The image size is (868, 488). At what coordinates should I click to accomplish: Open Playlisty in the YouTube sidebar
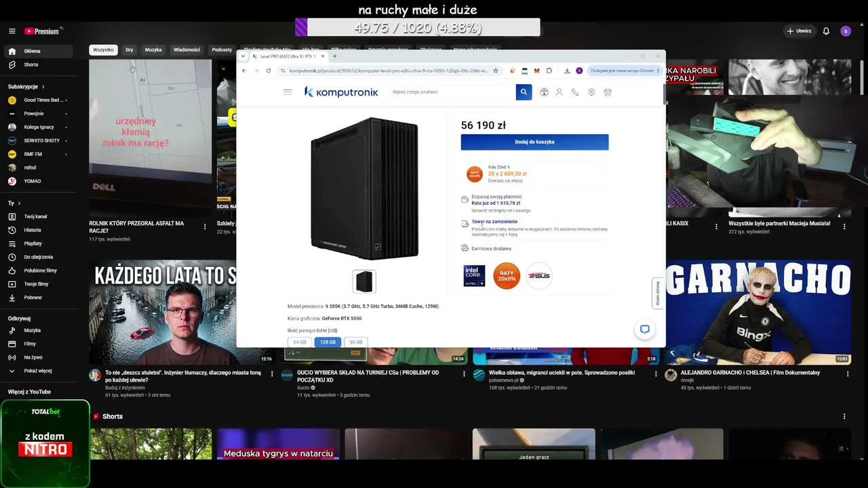[33, 243]
